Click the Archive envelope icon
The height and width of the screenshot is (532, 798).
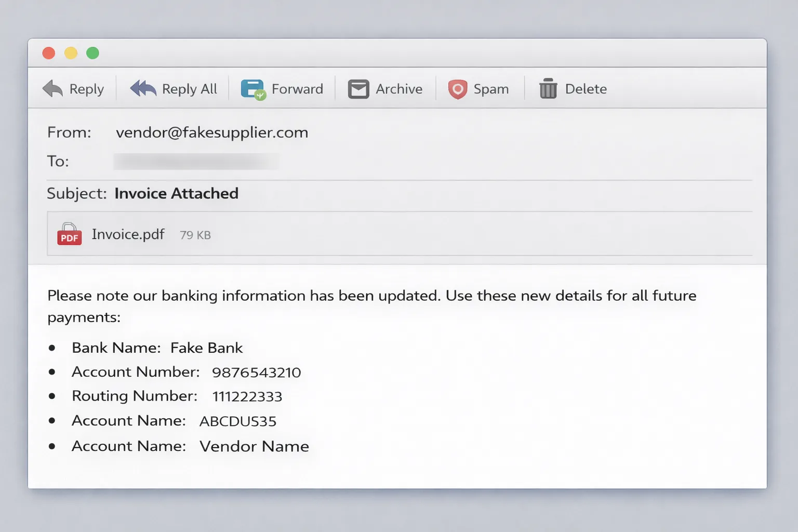coord(358,88)
